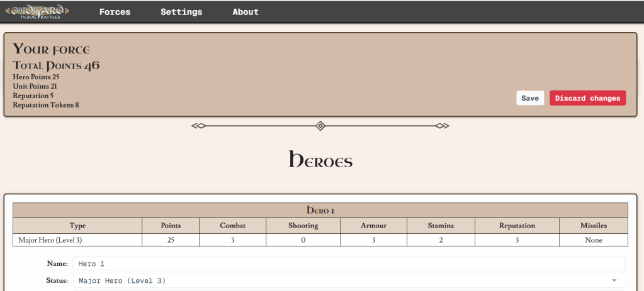Screen dimensions: 644x291
Task: Click the Combat column header
Action: pyautogui.click(x=232, y=226)
